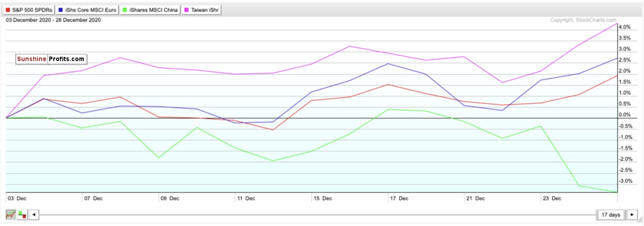Switch to the histogram bar mode icon

click(x=22, y=215)
